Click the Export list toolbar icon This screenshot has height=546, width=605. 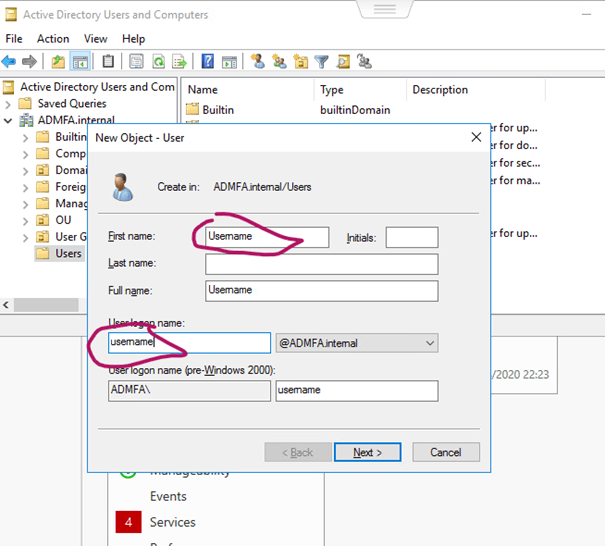click(179, 62)
